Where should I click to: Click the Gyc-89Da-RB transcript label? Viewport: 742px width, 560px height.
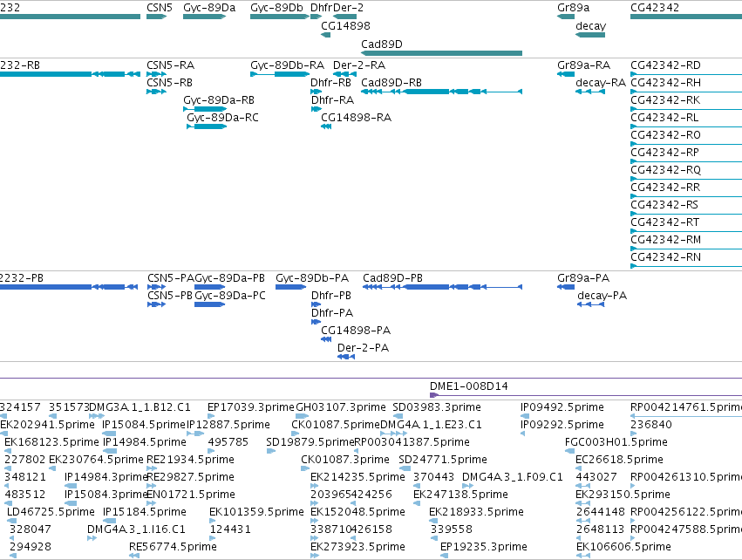[219, 100]
